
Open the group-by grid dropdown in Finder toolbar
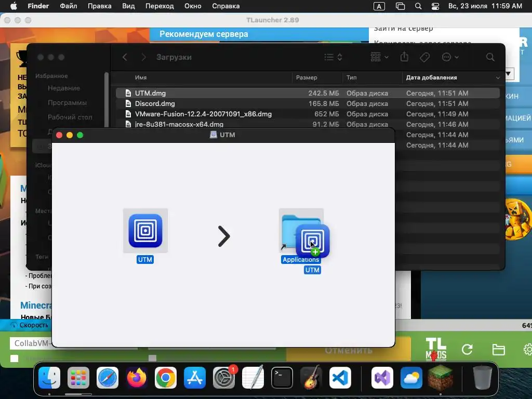[x=379, y=57]
